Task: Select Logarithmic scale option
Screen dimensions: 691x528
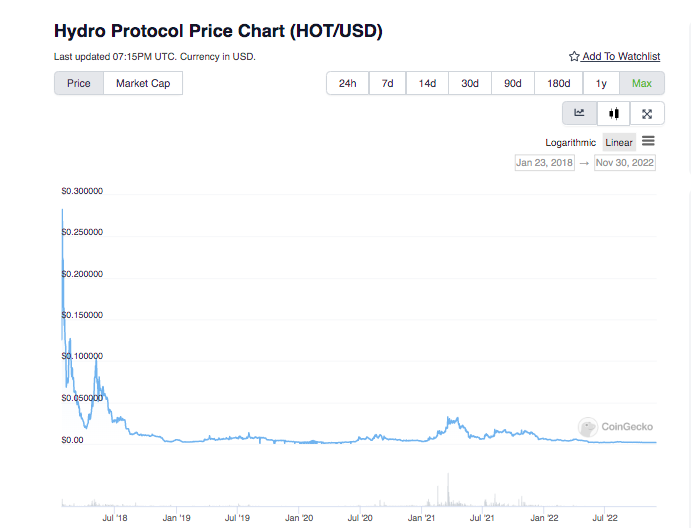Action: point(570,142)
